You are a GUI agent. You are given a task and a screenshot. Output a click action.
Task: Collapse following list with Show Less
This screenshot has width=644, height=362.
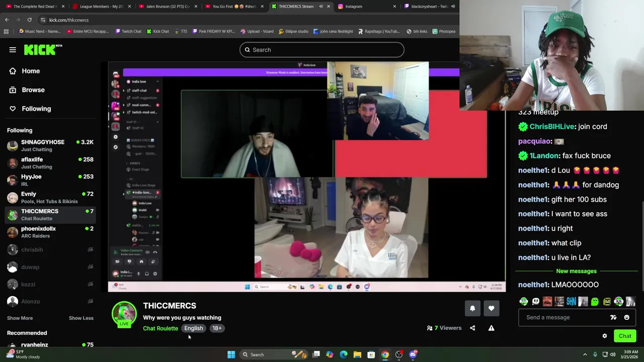pos(81,318)
